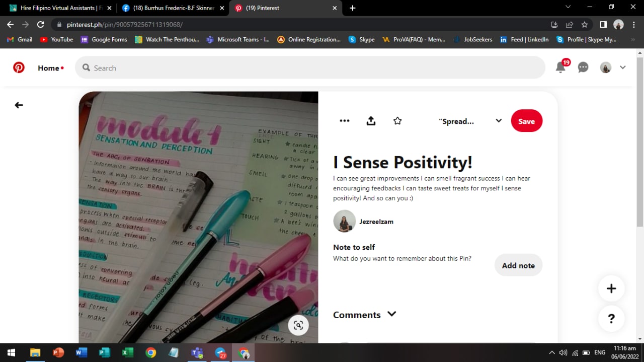The height and width of the screenshot is (362, 644).
Task: Open PowerPoint from taskbar
Action: (x=58, y=353)
